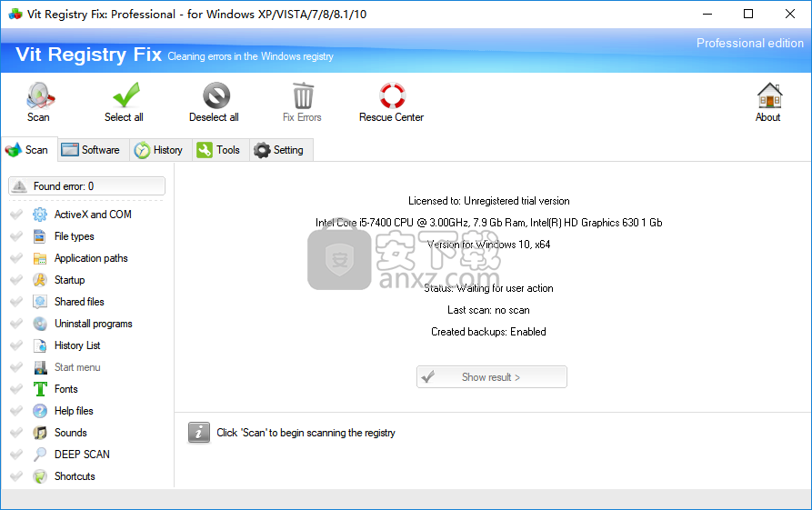812x510 pixels.
Task: Select the Application paths label
Action: click(x=91, y=258)
